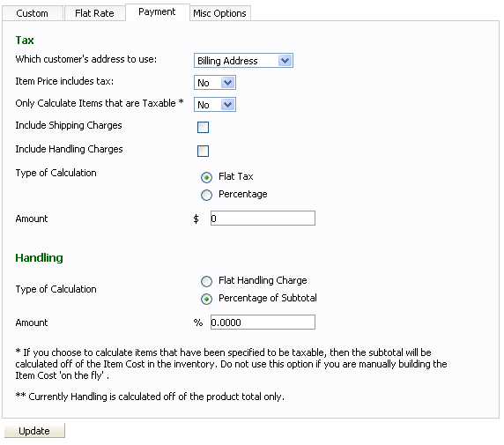
Task: Click the 'Include Shipping Charges' label
Action: point(69,125)
